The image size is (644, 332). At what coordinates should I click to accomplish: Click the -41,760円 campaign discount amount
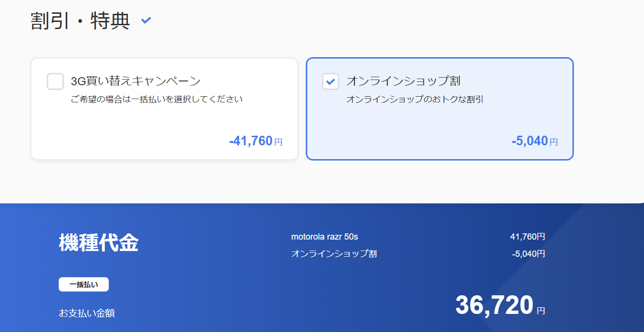tap(250, 141)
